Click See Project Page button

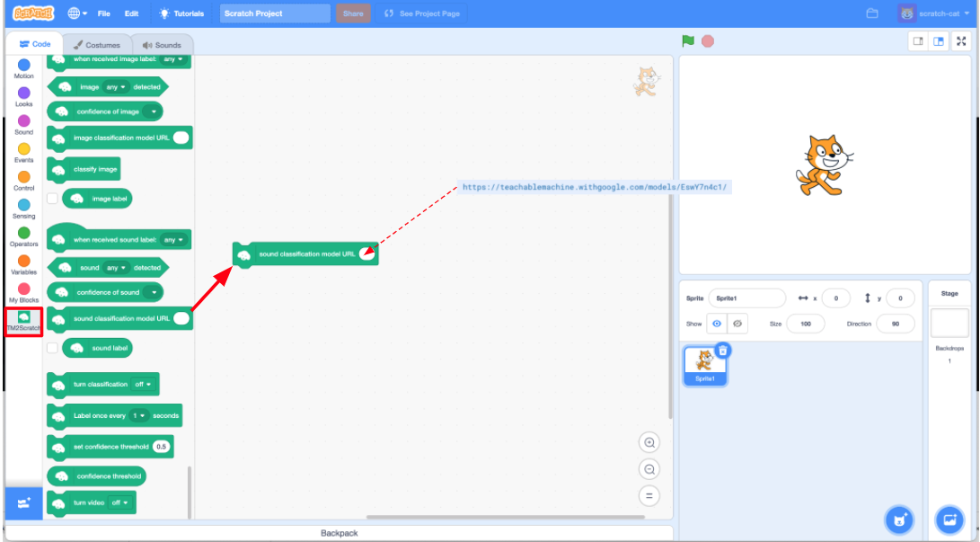point(422,13)
